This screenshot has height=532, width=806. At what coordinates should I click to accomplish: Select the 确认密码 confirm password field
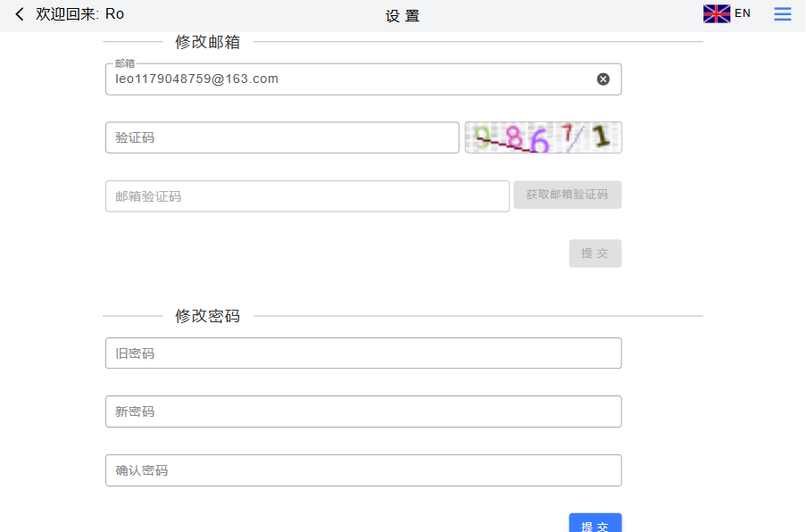point(363,470)
